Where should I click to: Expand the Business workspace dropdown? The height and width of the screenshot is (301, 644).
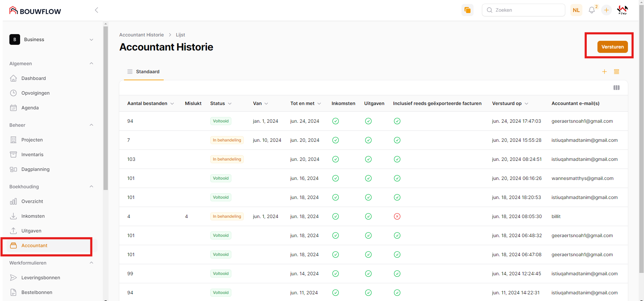[x=91, y=39]
